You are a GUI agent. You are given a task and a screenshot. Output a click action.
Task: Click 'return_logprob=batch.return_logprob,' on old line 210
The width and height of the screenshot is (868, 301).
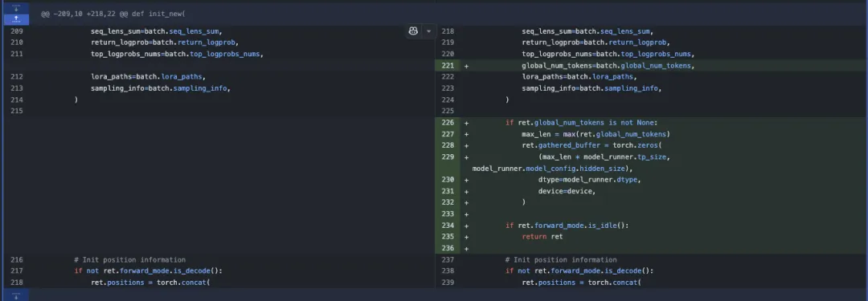(165, 43)
